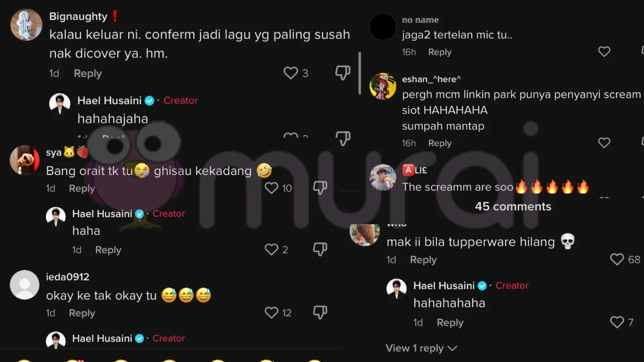This screenshot has height=362, width=644.
Task: Reply to sya's 'Bang orait tk tu' comment
Action: 82,189
